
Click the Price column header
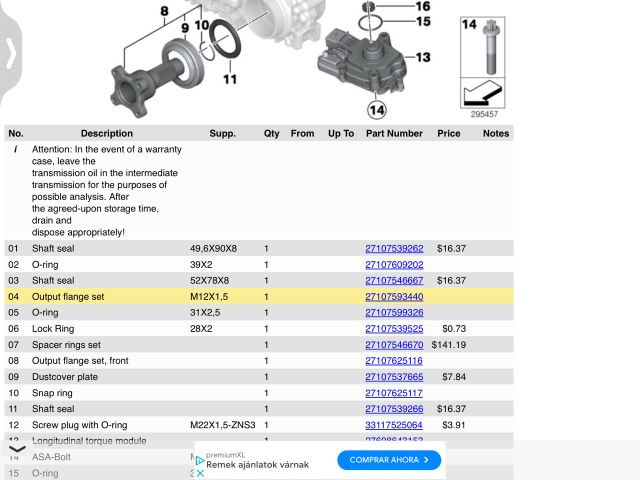(448, 133)
